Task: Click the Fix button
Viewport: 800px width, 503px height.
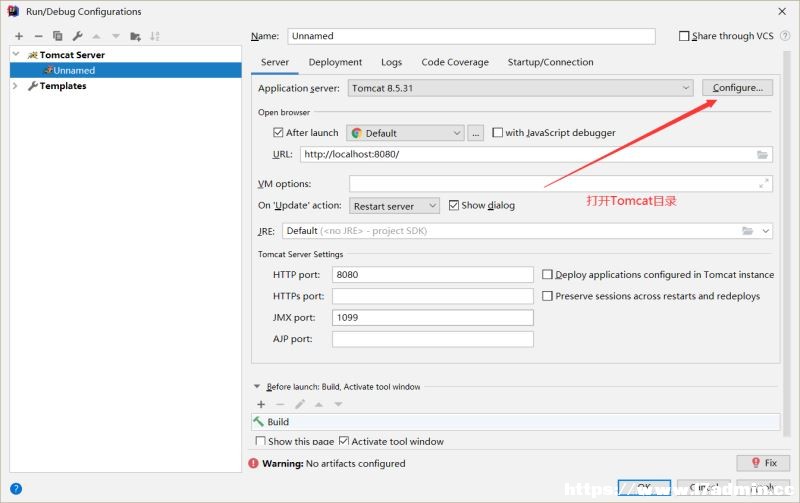Action: tap(763, 463)
